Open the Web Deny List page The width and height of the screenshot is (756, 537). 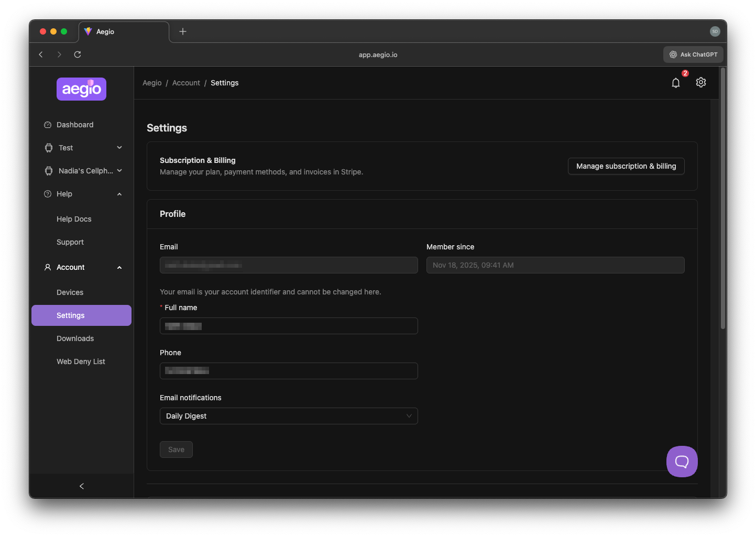click(x=81, y=361)
